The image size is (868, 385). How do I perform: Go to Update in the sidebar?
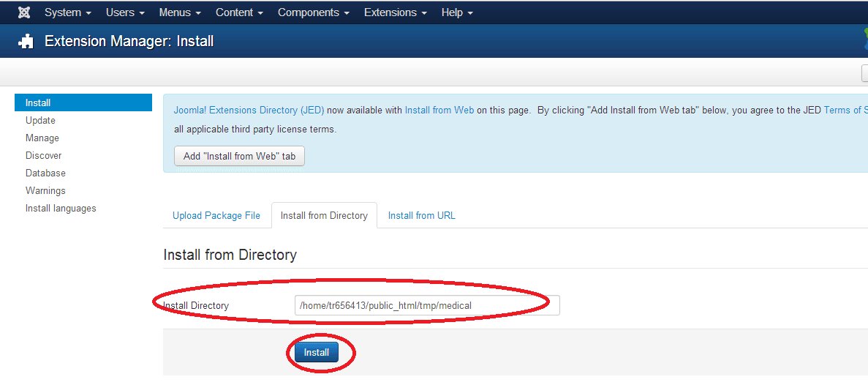tap(40, 120)
